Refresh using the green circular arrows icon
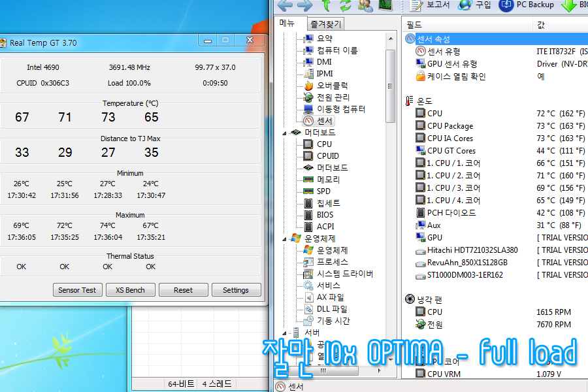The image size is (588, 392). [346, 5]
